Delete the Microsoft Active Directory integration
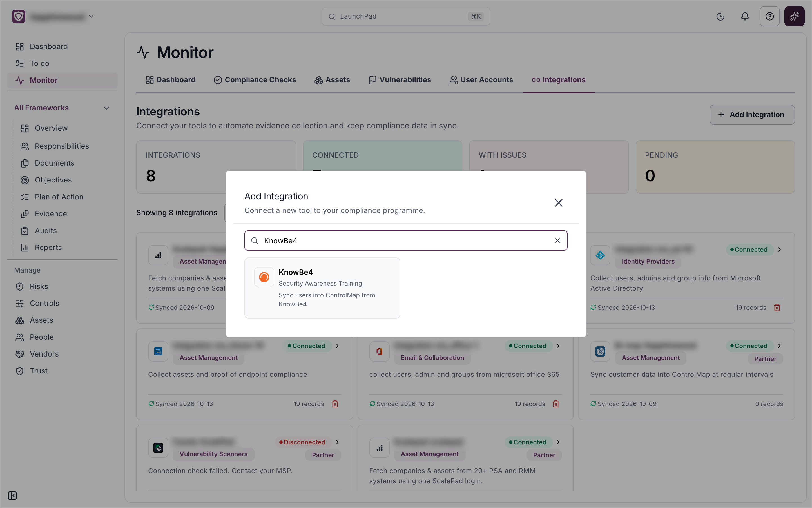 (x=777, y=308)
